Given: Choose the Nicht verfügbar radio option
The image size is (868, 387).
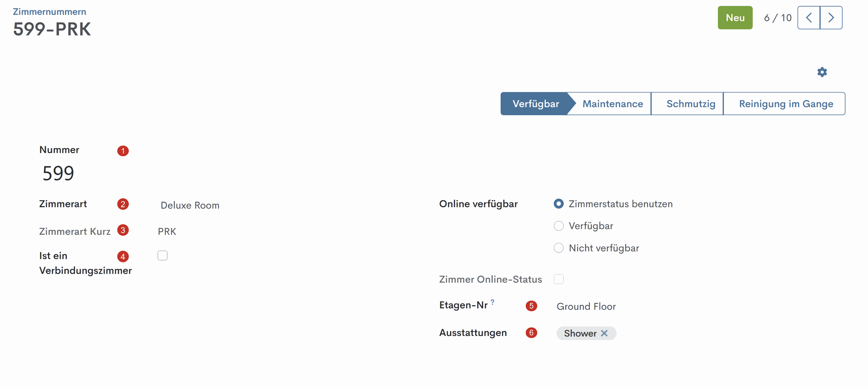Looking at the screenshot, I should pos(559,248).
